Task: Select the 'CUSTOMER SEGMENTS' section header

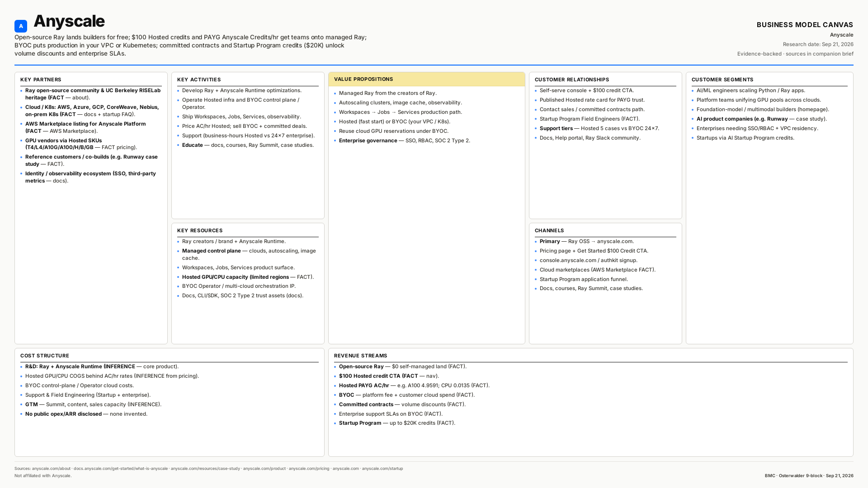Action: [x=722, y=80]
